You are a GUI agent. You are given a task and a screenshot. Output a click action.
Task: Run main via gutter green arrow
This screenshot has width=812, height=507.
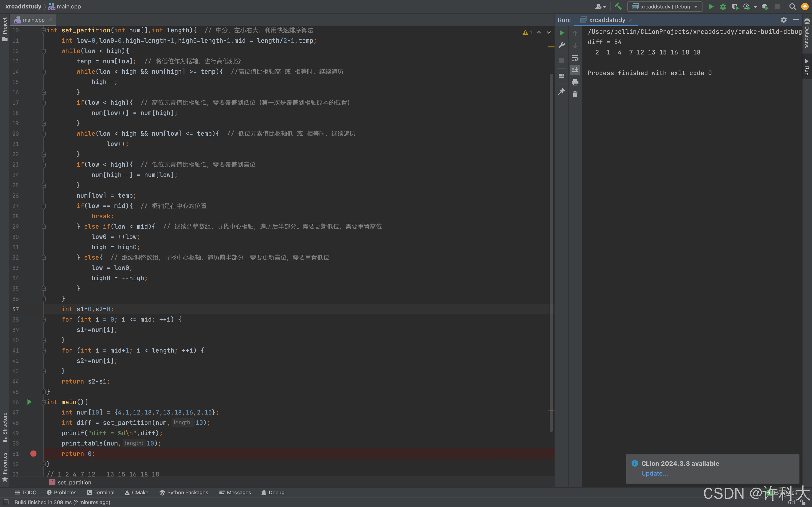[x=29, y=402]
